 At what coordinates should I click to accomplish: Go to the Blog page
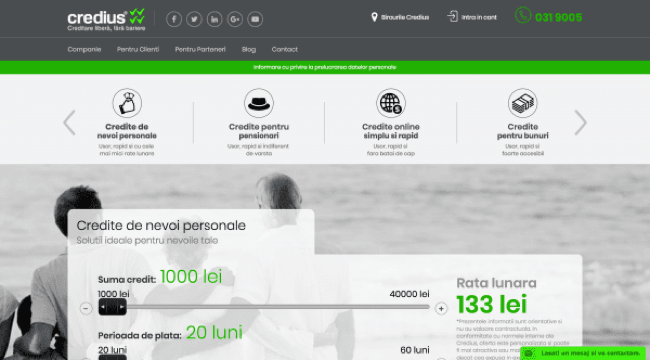click(x=249, y=49)
